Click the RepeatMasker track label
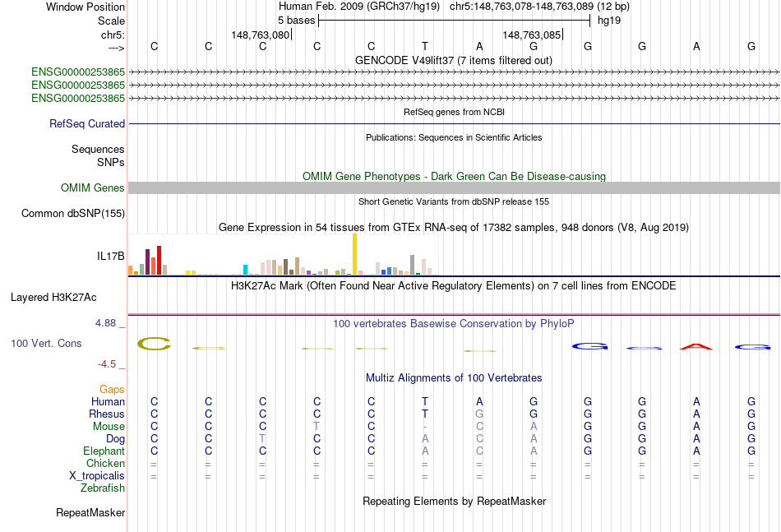 (x=90, y=513)
